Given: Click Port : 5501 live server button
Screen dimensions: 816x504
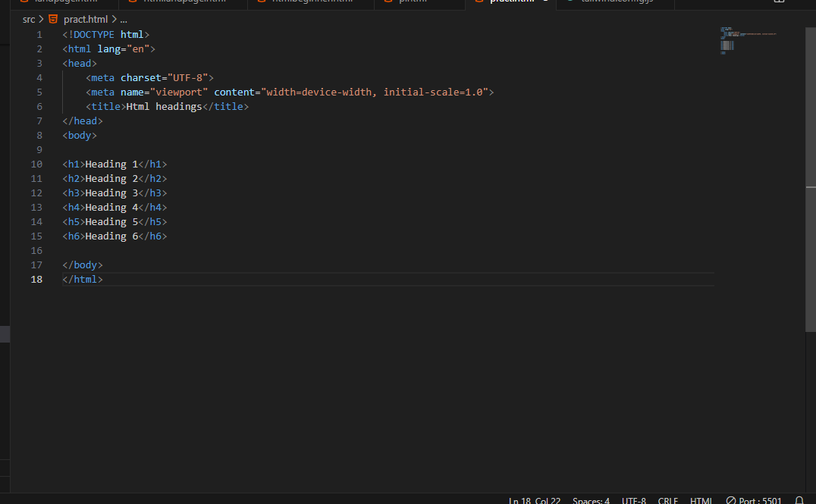Looking at the screenshot, I should [754, 500].
